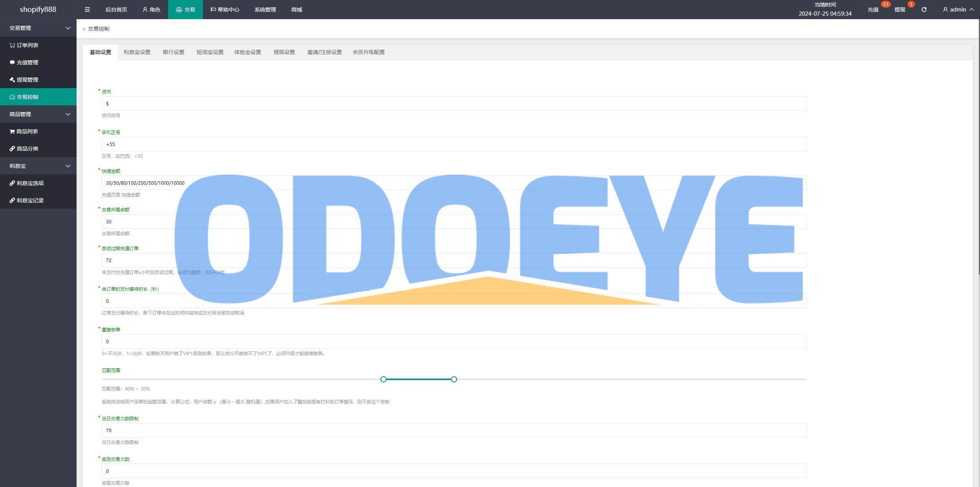Click the 提现 badge showing 1
The height and width of the screenshot is (487, 980).
coord(911,4)
